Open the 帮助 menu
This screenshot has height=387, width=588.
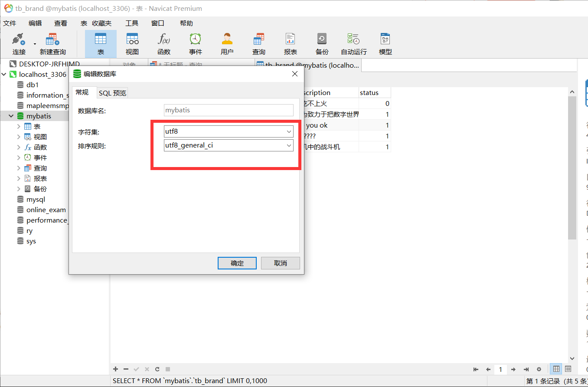coord(186,23)
